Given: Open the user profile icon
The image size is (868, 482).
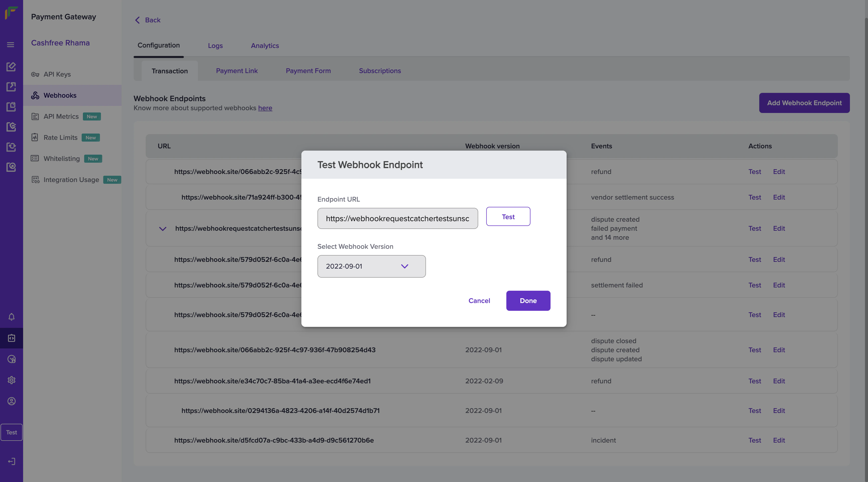Looking at the screenshot, I should (x=12, y=401).
